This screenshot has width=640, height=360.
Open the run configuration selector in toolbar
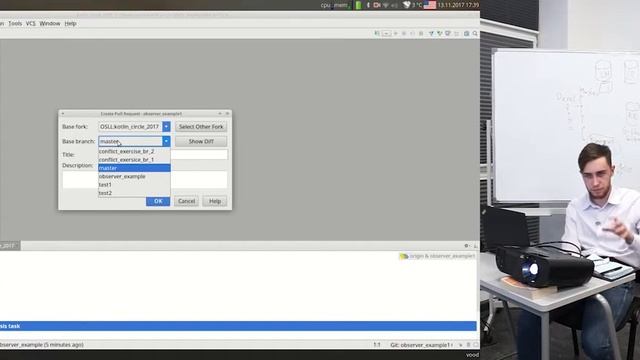[386, 33]
